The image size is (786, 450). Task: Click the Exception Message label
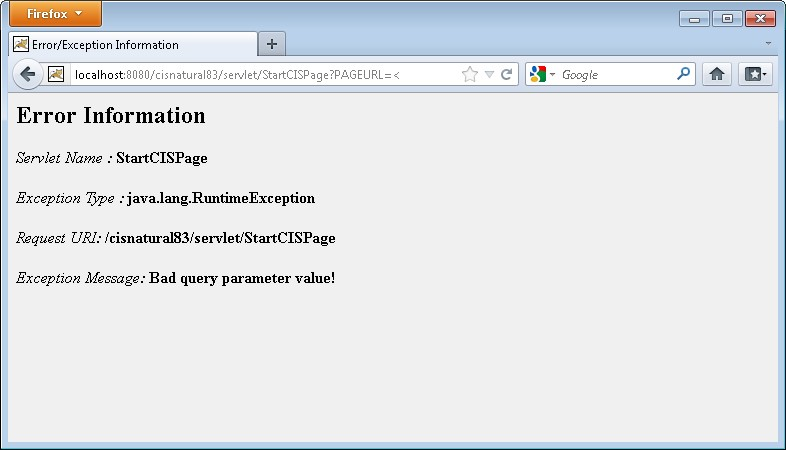click(x=79, y=278)
